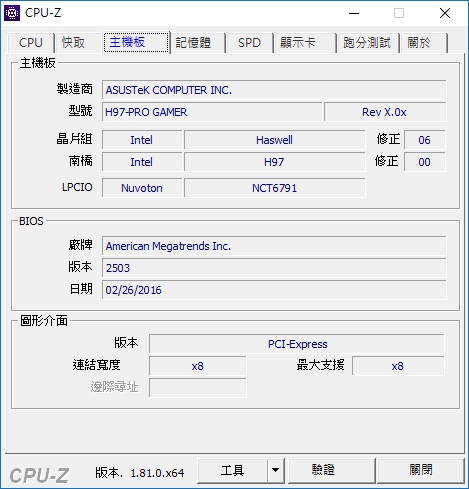Click the PCI-Express version field
Screen dimensions: 469x489
297,344
